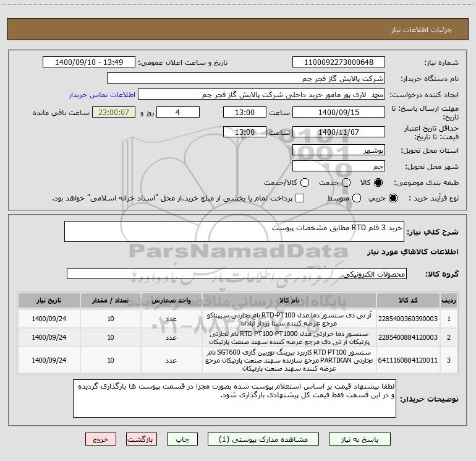This screenshot has width=476, height=461.
Task: Click product code 2285400360390003
Action: [x=408, y=319]
